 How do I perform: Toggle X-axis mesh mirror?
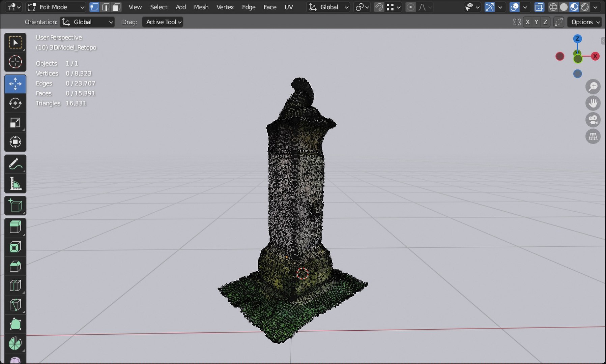[x=528, y=22]
